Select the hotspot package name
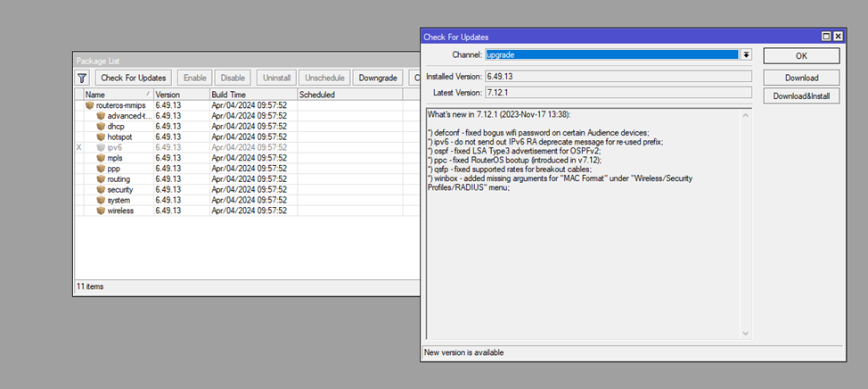This screenshot has height=389, width=868. point(119,137)
